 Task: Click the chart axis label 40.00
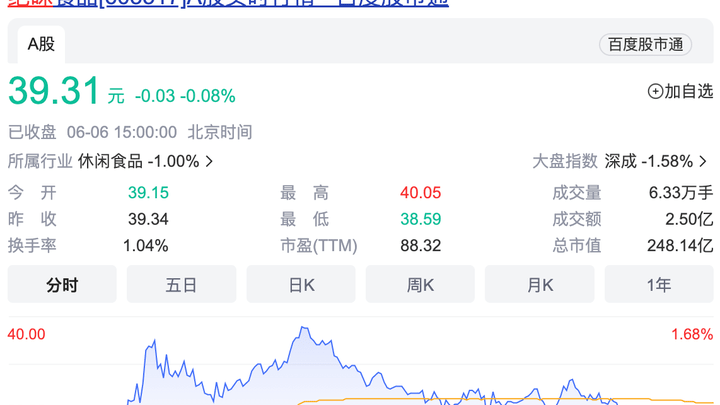coord(27,334)
